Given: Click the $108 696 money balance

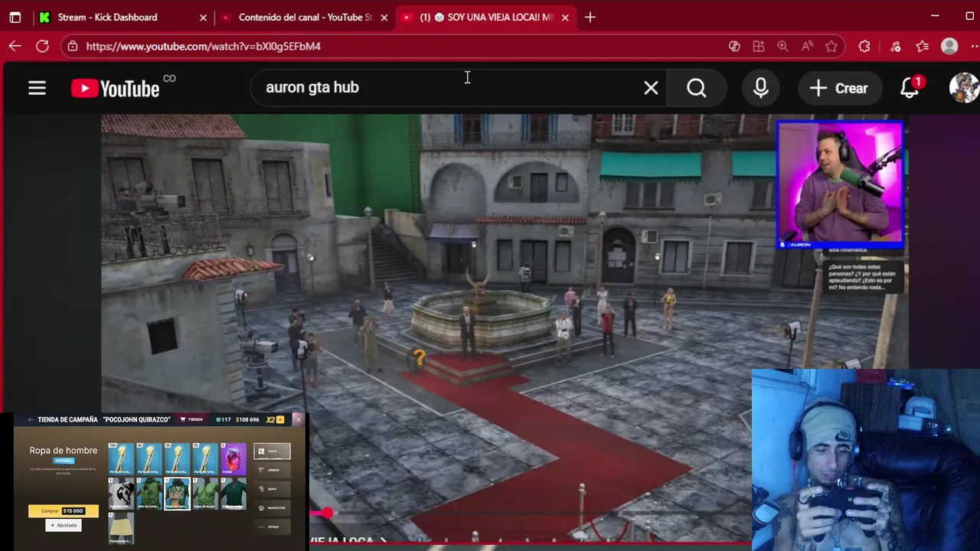Looking at the screenshot, I should click(x=247, y=419).
